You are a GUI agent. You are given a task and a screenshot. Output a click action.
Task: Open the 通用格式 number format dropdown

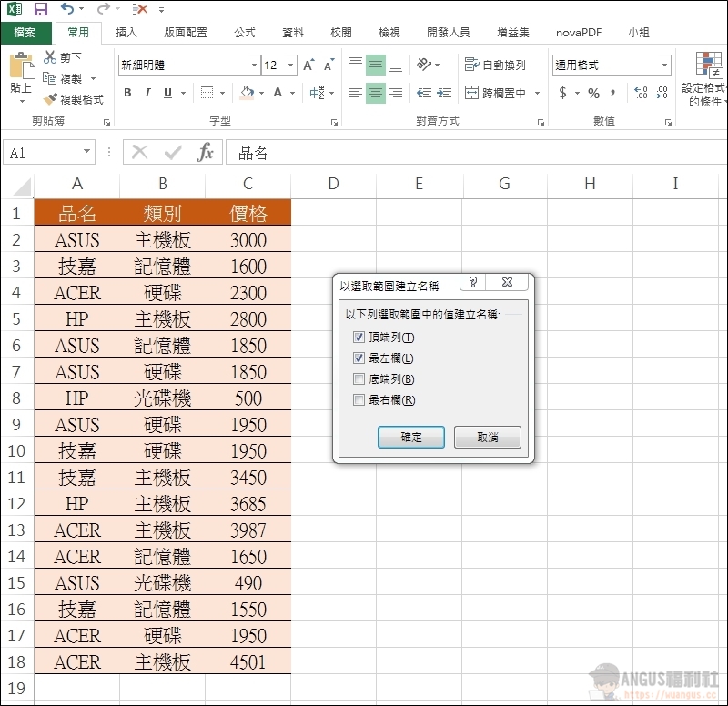pyautogui.click(x=664, y=66)
